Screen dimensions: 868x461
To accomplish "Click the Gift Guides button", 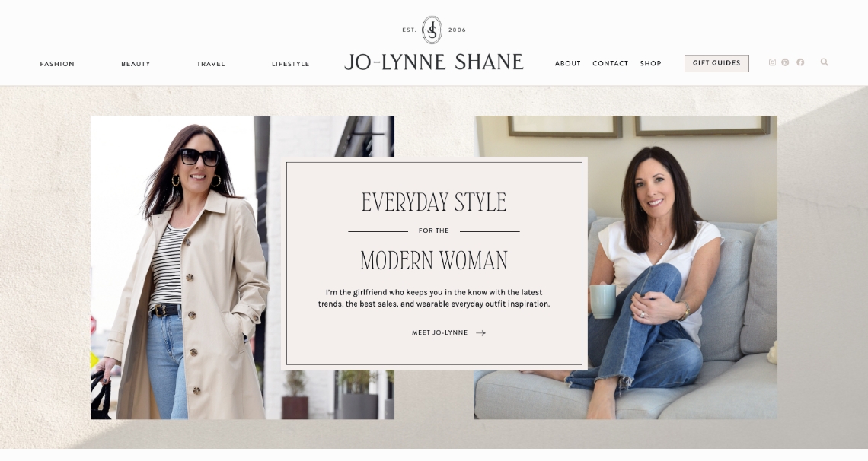I will (717, 64).
